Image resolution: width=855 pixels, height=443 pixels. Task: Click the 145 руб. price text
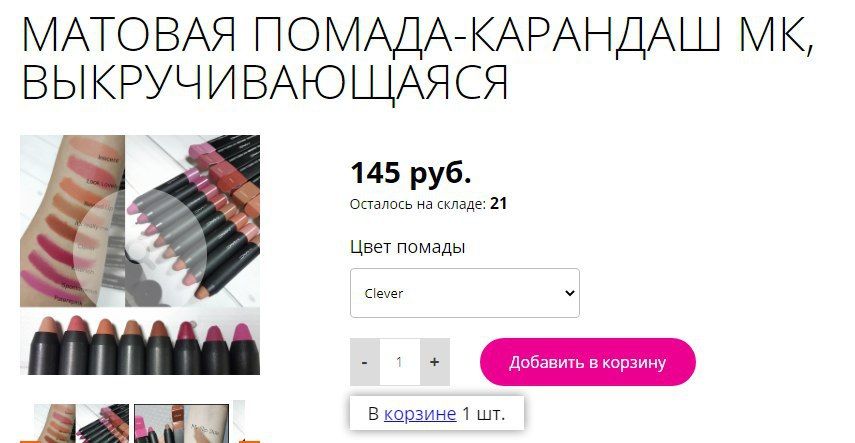coord(411,173)
